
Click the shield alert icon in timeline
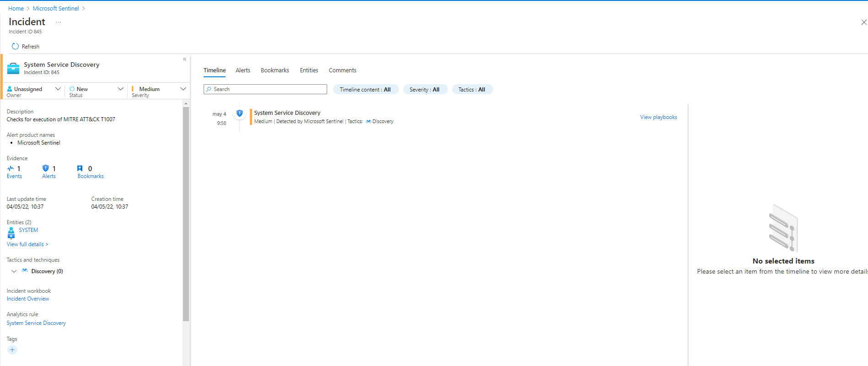239,113
